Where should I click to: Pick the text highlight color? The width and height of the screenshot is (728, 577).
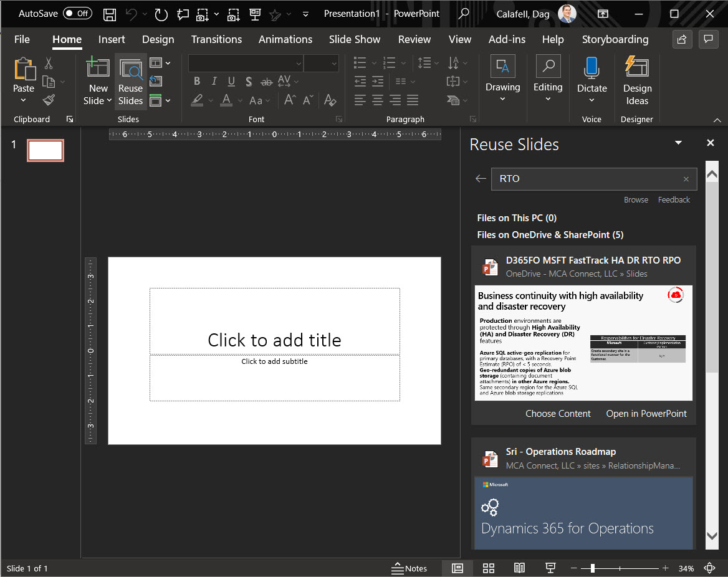(197, 100)
